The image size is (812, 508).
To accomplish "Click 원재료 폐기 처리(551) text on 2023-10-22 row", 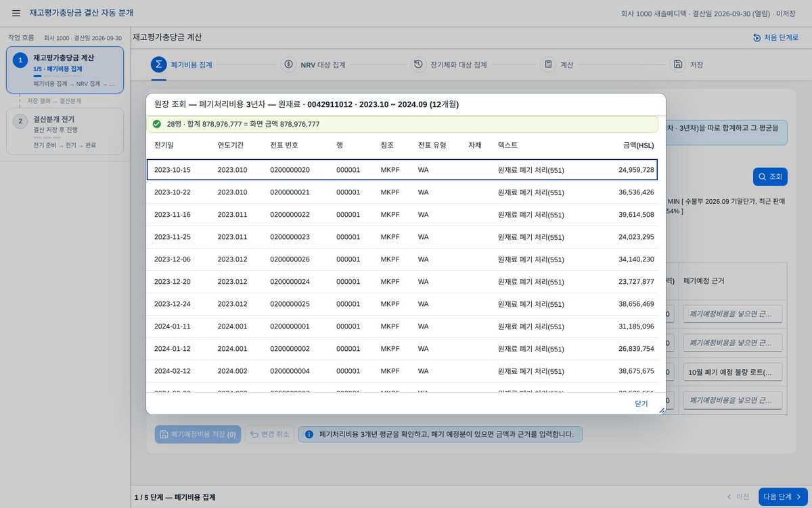I will [x=531, y=192].
